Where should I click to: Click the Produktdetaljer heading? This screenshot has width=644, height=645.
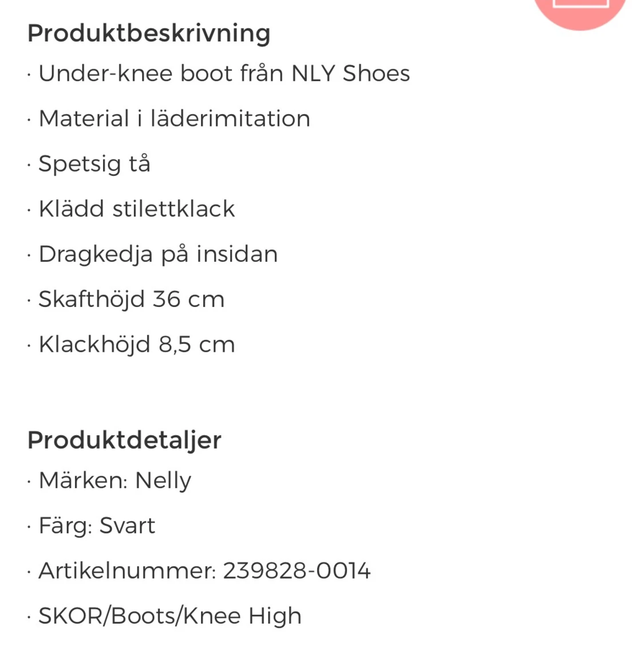pyautogui.click(x=124, y=440)
